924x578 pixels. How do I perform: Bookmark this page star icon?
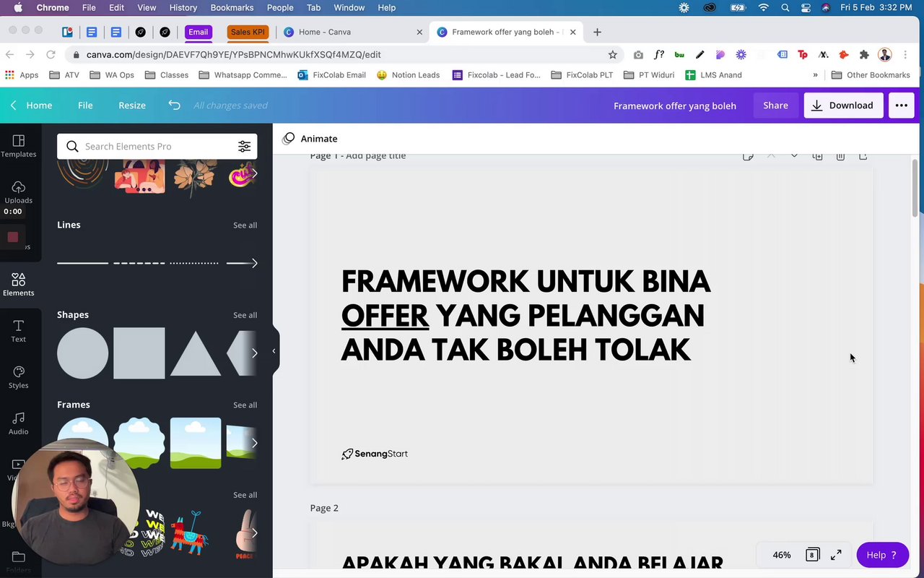click(613, 54)
